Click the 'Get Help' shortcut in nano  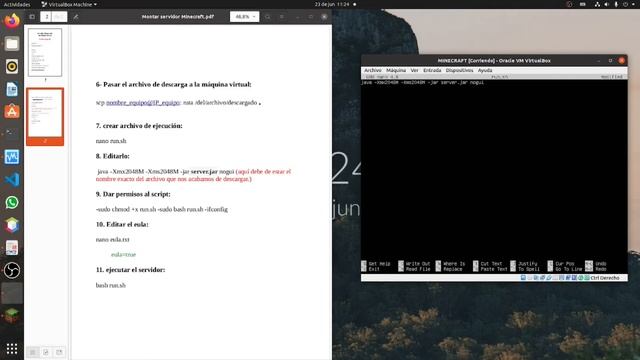[376, 264]
